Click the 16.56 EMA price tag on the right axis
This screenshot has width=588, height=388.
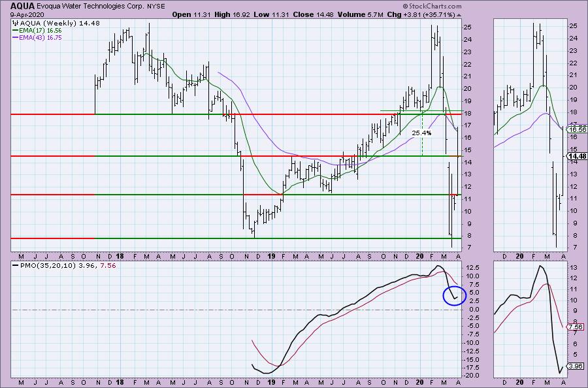click(577, 129)
